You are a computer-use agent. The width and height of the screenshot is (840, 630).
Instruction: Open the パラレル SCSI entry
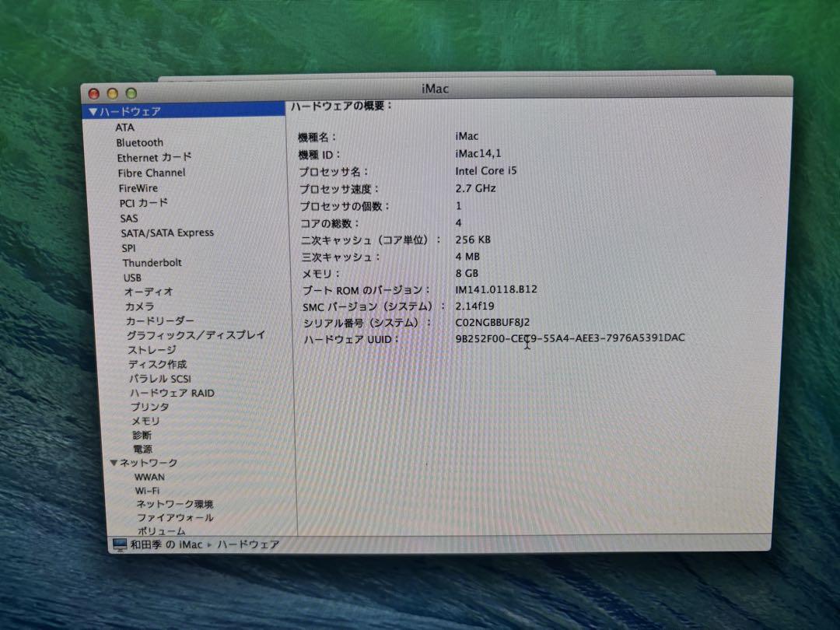point(159,379)
